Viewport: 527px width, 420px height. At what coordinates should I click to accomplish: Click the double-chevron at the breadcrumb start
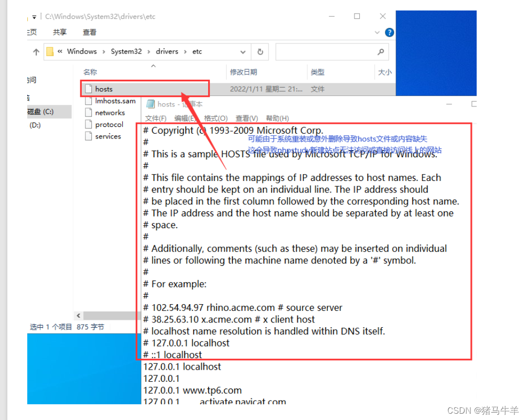click(x=60, y=51)
